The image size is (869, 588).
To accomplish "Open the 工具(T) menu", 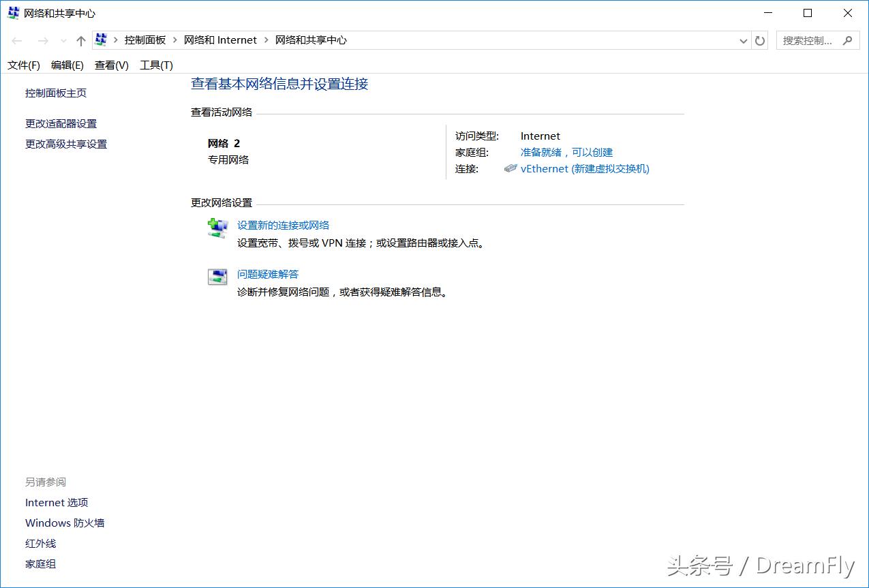I will [x=155, y=65].
